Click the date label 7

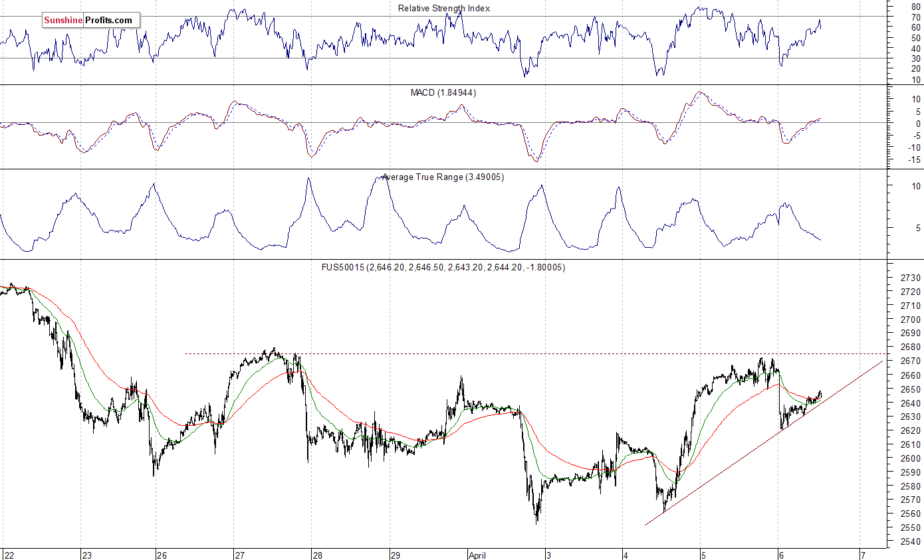[x=862, y=554]
